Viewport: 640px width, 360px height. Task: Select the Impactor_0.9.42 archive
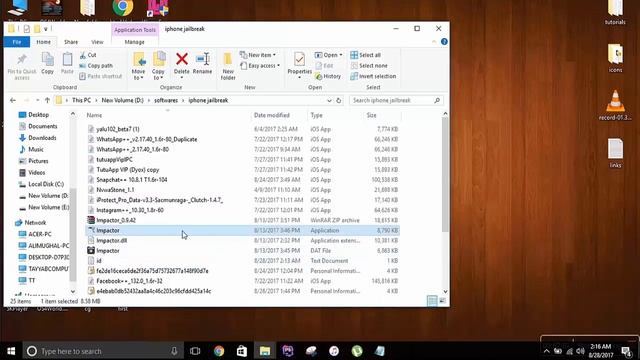(x=242, y=220)
